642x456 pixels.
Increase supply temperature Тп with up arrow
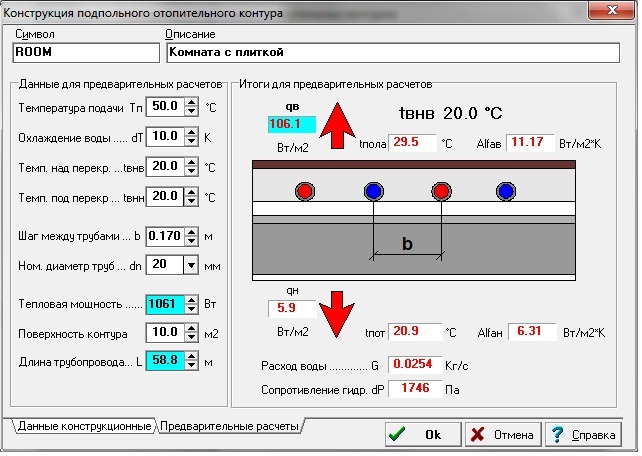(191, 102)
